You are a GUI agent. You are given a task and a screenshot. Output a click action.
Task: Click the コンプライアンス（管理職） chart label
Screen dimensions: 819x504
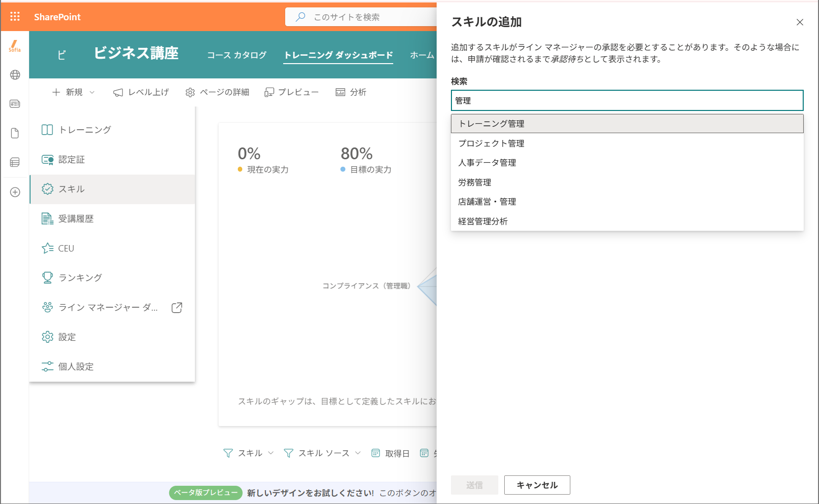coord(367,286)
